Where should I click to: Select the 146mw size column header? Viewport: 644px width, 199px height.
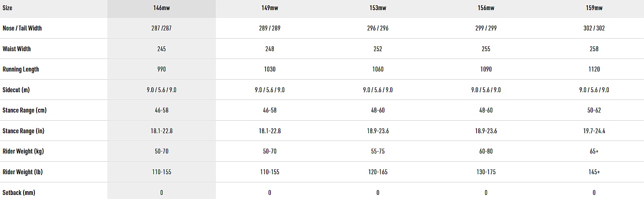161,8
